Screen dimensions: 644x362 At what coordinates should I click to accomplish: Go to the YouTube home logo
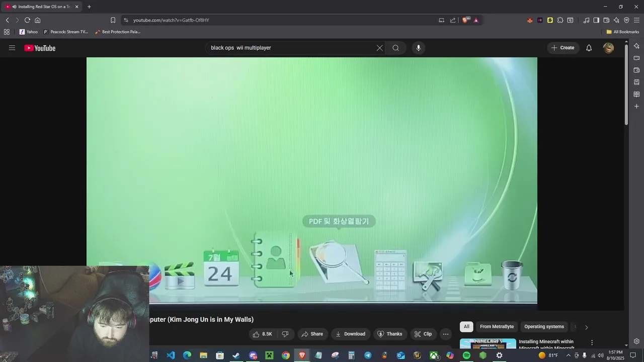pyautogui.click(x=40, y=48)
